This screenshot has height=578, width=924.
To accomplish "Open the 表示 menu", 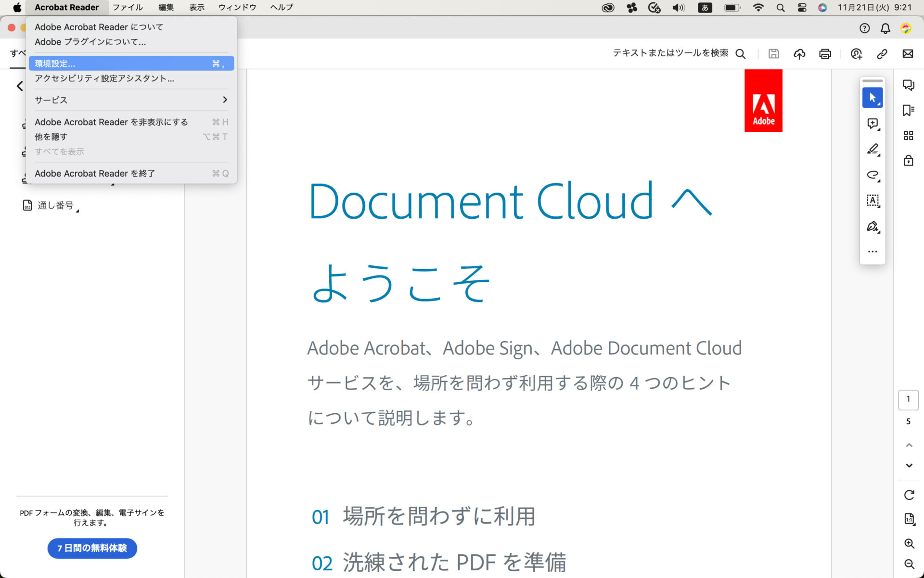I will tap(196, 7).
